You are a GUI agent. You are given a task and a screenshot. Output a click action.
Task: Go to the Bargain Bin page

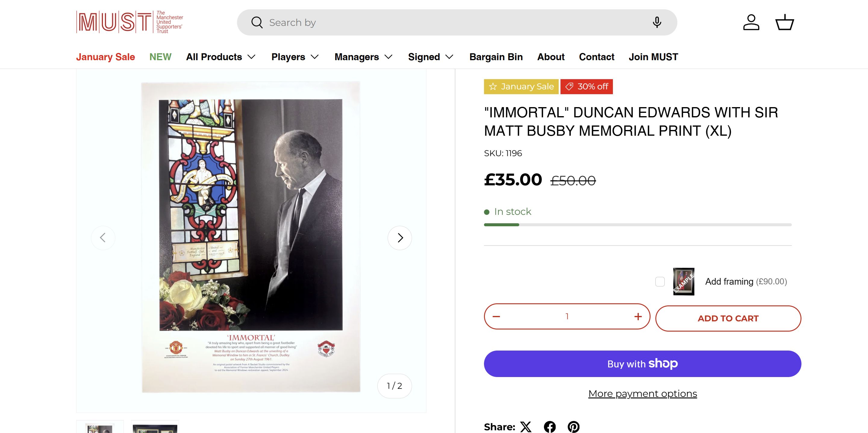click(496, 57)
